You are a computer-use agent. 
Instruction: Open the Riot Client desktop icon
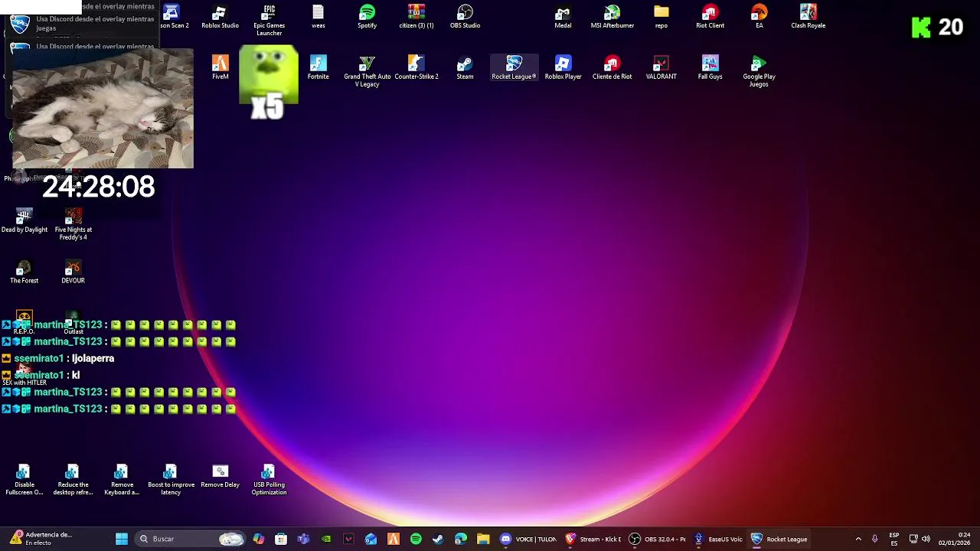[710, 17]
